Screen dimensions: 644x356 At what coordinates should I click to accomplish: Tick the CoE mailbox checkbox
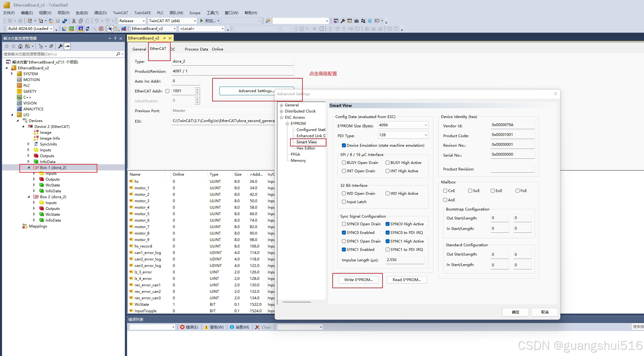point(445,191)
